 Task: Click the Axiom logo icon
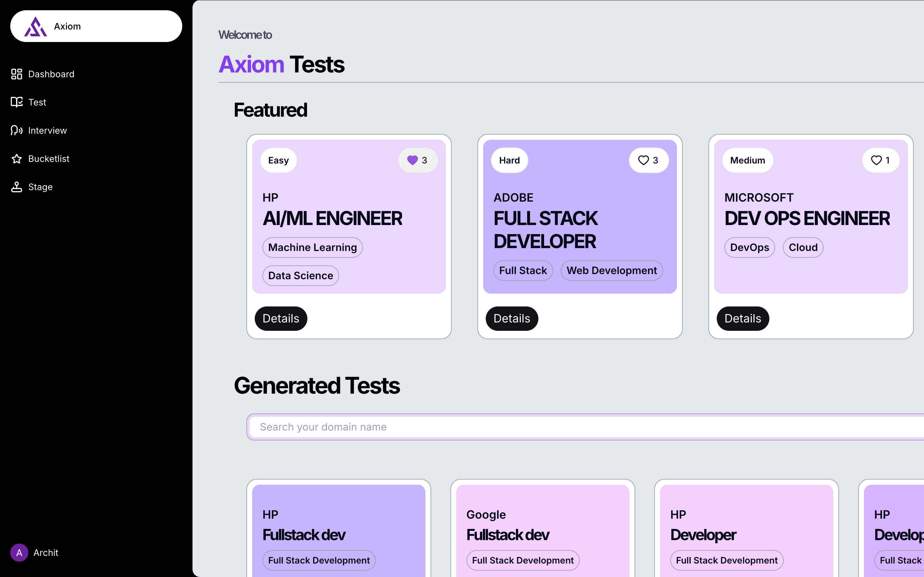click(x=36, y=26)
